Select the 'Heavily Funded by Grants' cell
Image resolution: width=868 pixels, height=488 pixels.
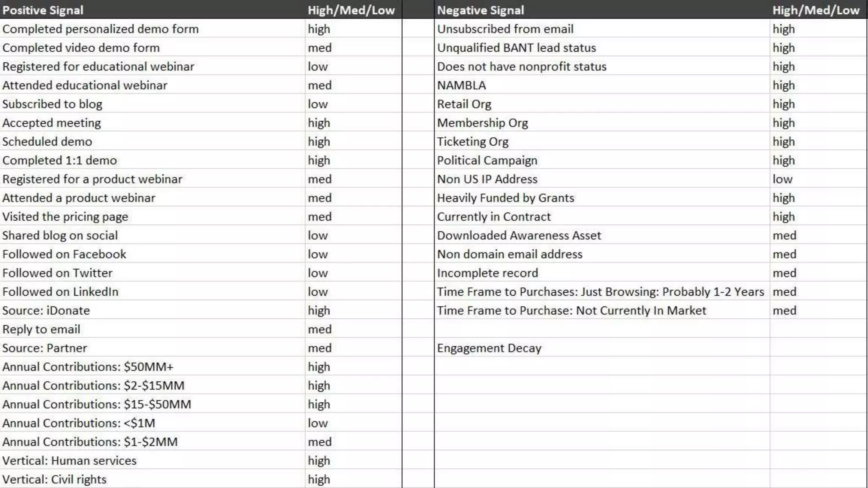[x=506, y=198]
